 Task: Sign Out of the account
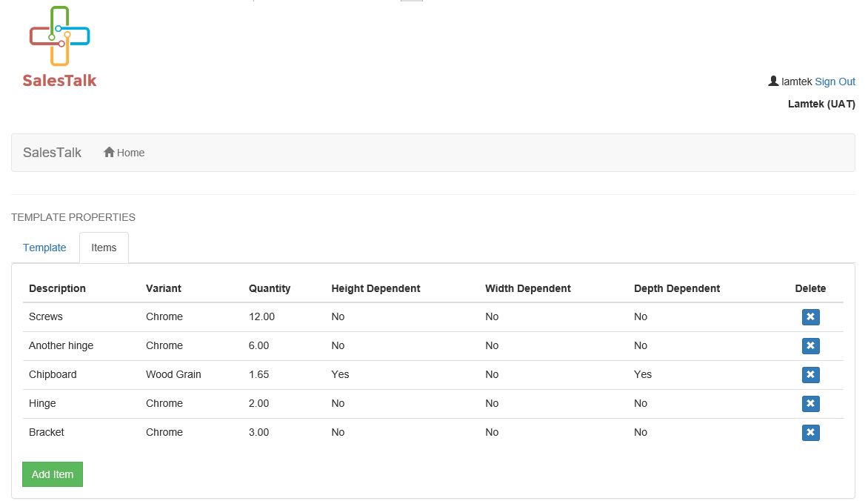(x=835, y=82)
